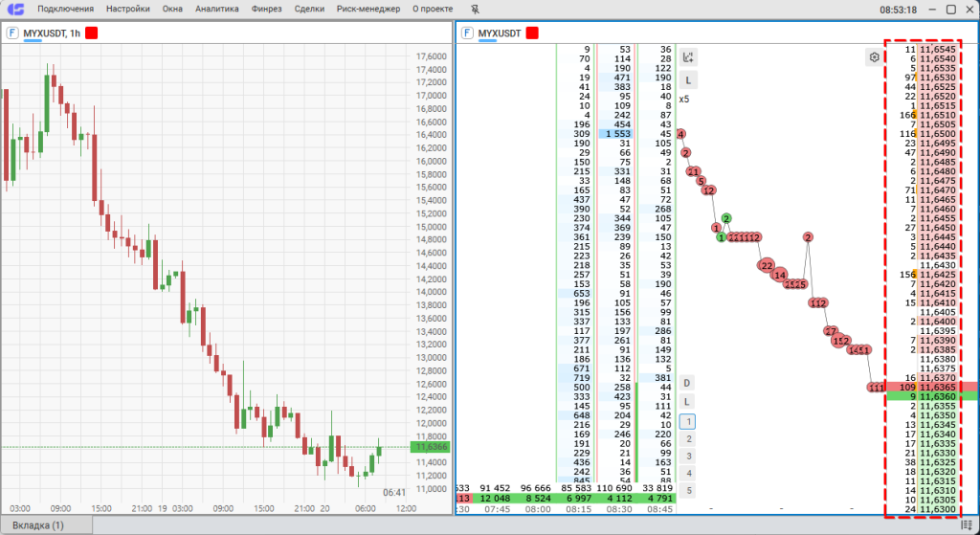Click the x5 scale multiplier label
This screenshot has height=535, width=980.
click(684, 99)
